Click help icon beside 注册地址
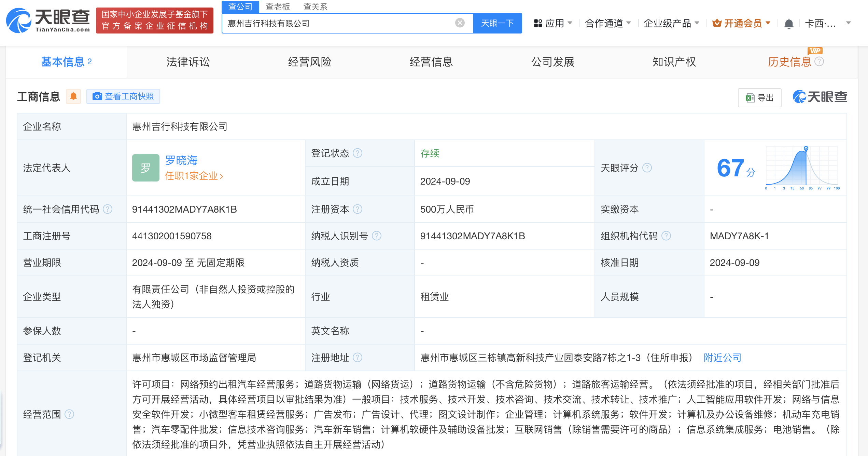This screenshot has height=456, width=868. tap(358, 357)
